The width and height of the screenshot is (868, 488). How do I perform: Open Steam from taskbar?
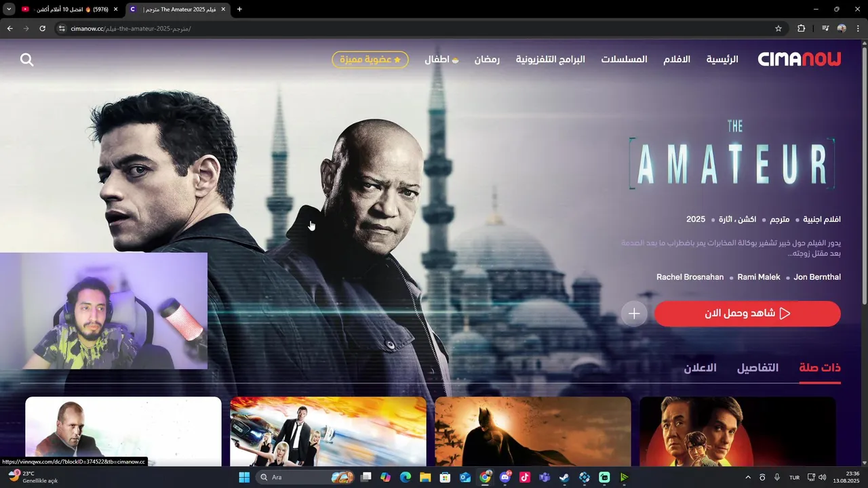pos(564,477)
